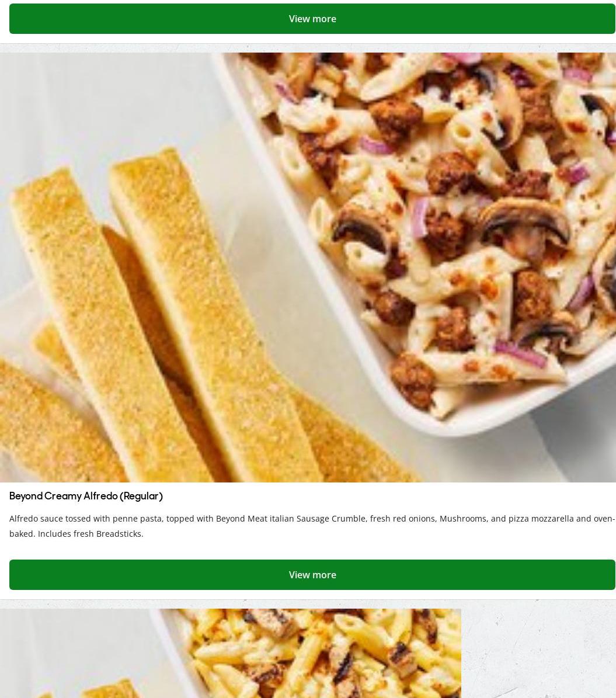The width and height of the screenshot is (616, 698).
Task: Click the divider strip above bottom pasta photo
Action: coord(308,604)
